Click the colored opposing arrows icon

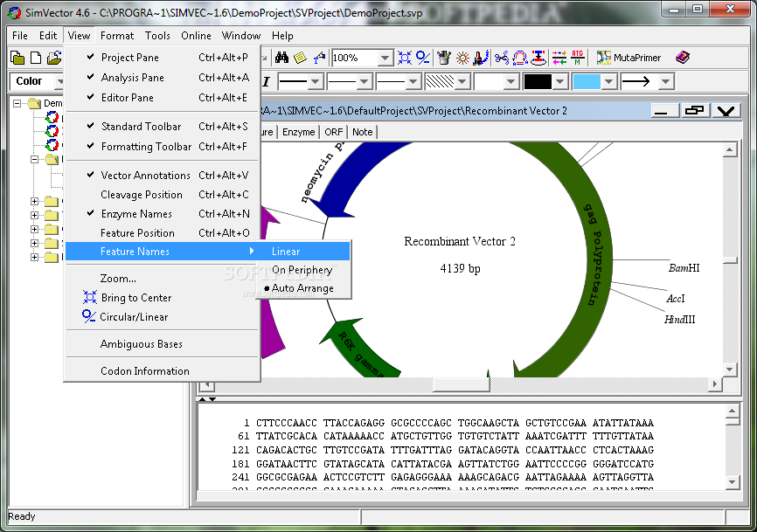point(559,58)
